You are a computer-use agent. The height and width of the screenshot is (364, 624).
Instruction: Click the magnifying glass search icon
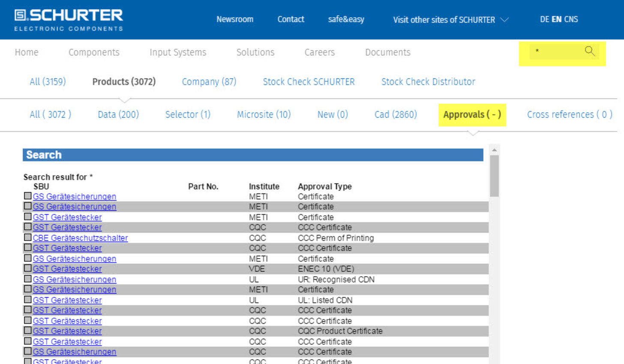click(x=590, y=51)
